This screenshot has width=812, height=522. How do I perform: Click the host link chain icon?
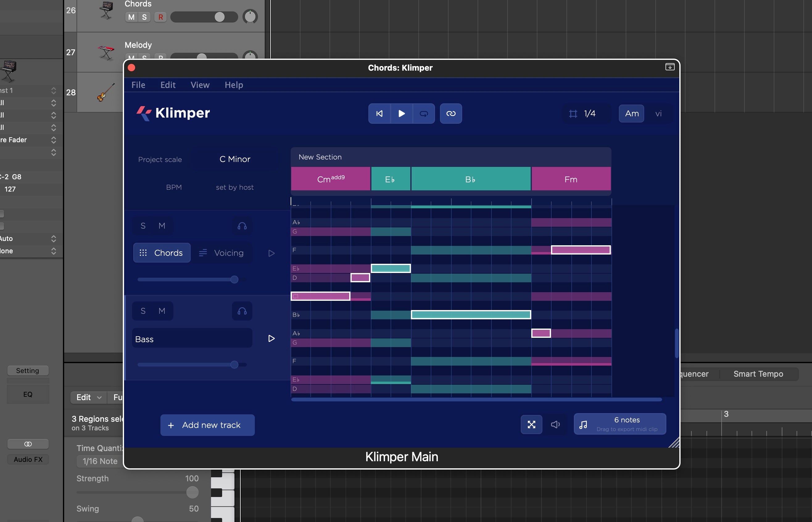click(x=451, y=114)
